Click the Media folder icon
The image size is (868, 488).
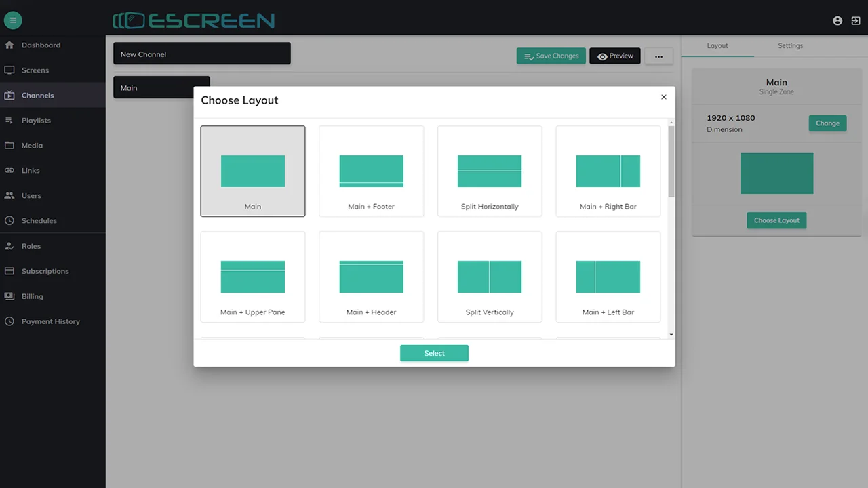click(x=9, y=146)
